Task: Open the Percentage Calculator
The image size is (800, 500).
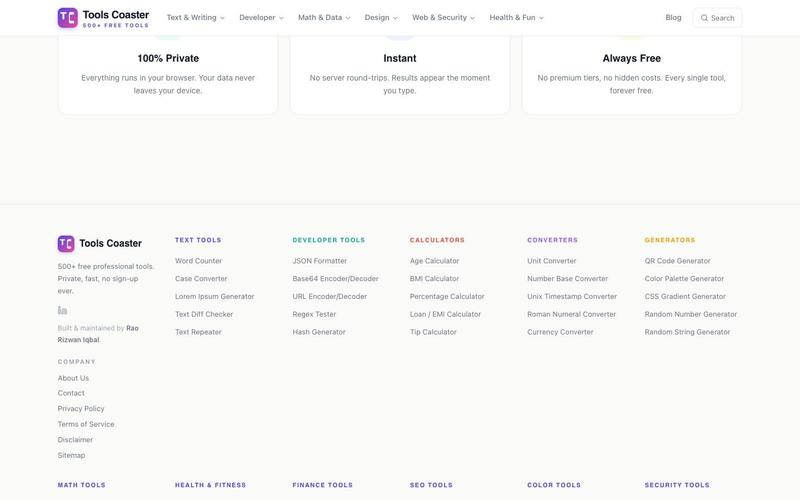Action: point(447,296)
